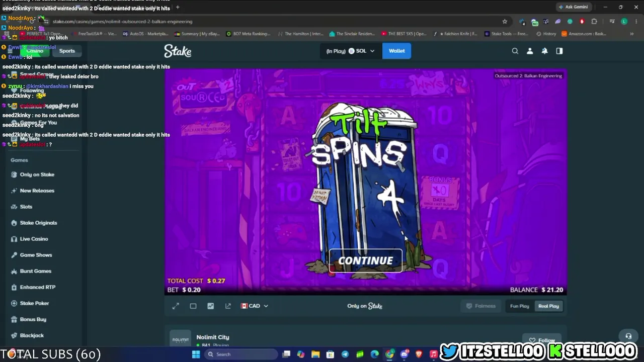Open Microsoft Edge from the taskbar
The image size is (644, 362).
click(x=375, y=354)
